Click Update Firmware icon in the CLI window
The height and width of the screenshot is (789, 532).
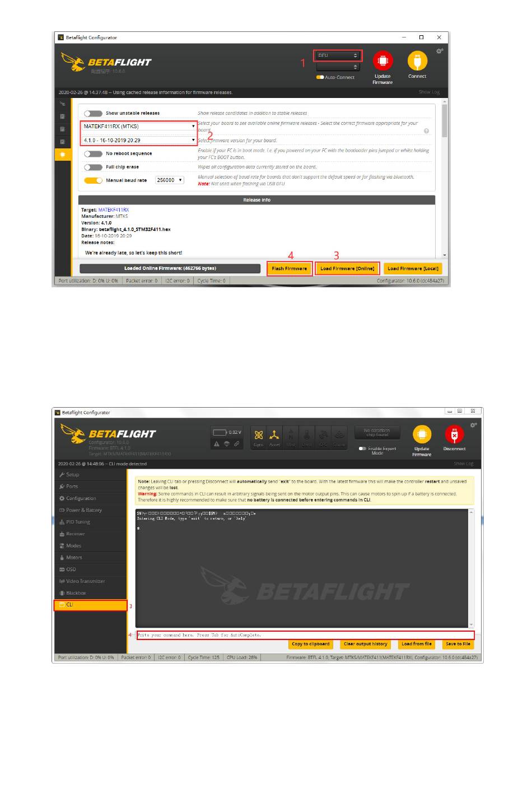(422, 435)
